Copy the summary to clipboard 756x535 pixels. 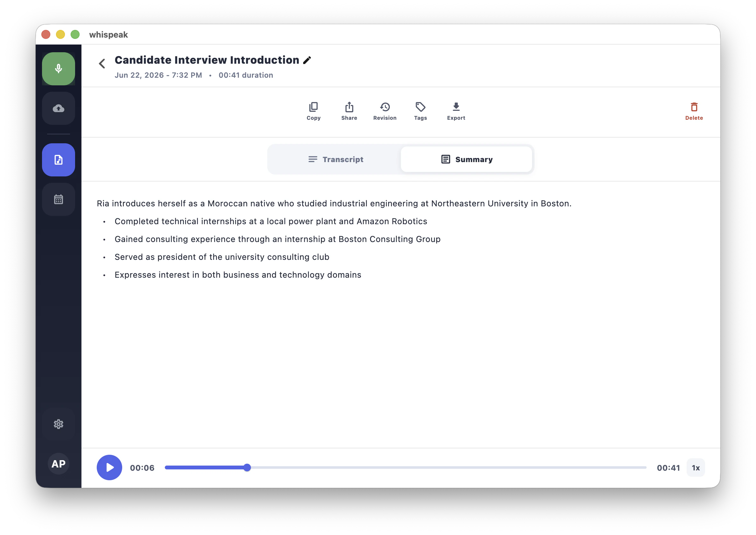(313, 111)
